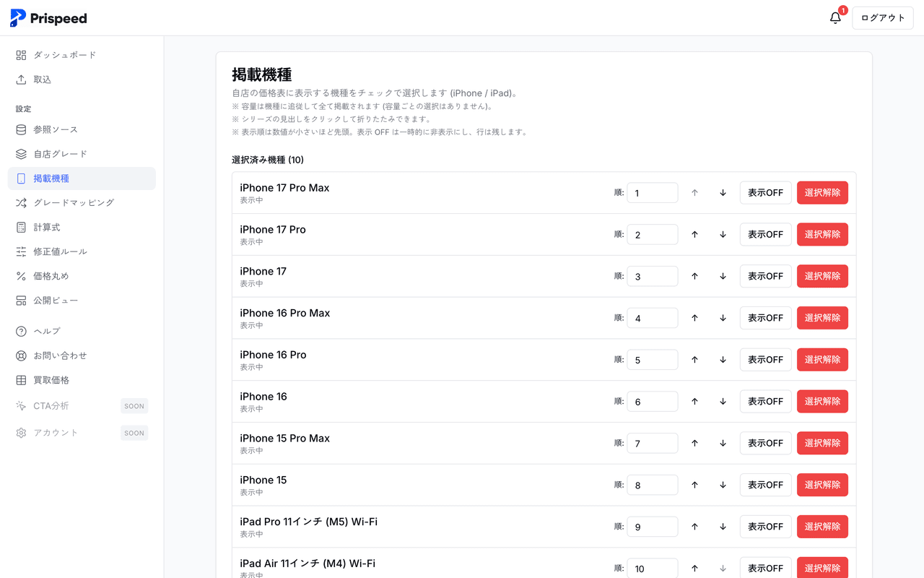
Task: Open 公開ビュー in the sidebar
Action: 82,301
